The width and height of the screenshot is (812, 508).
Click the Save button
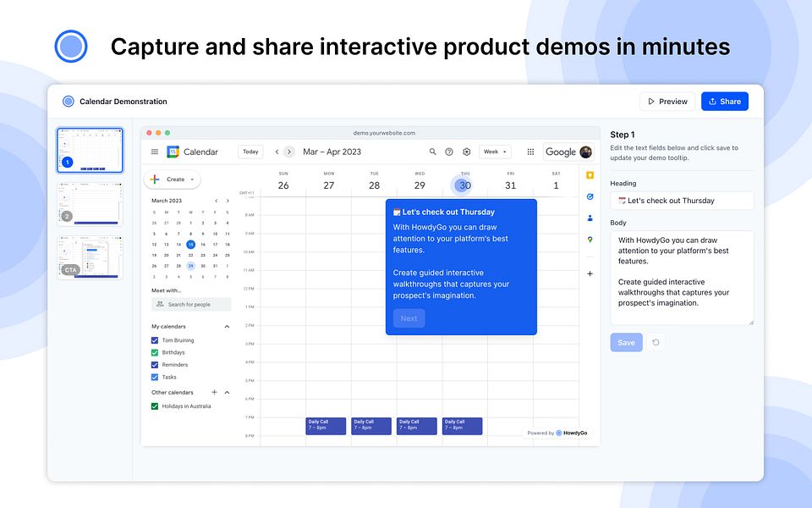[x=626, y=342]
